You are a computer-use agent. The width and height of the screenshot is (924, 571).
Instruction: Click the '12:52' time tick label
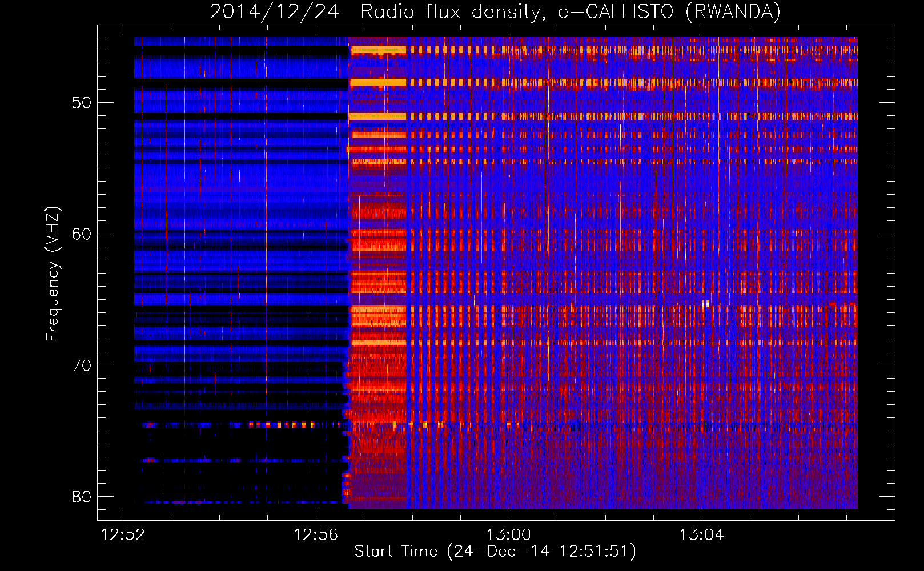(123, 535)
